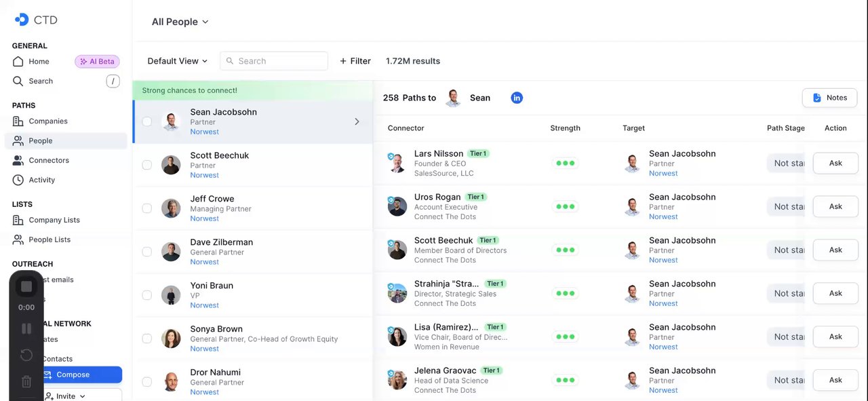
Task: Click the CTD logo icon
Action: (22, 20)
